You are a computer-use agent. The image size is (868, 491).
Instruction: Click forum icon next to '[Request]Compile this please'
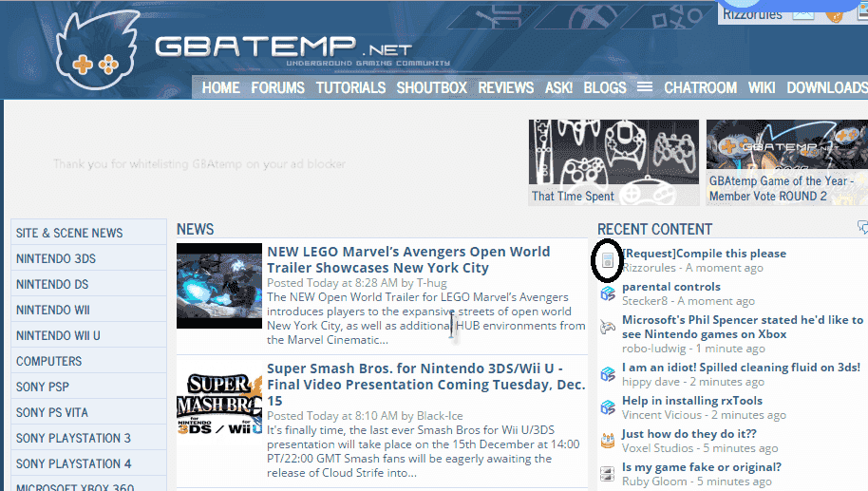coord(608,260)
